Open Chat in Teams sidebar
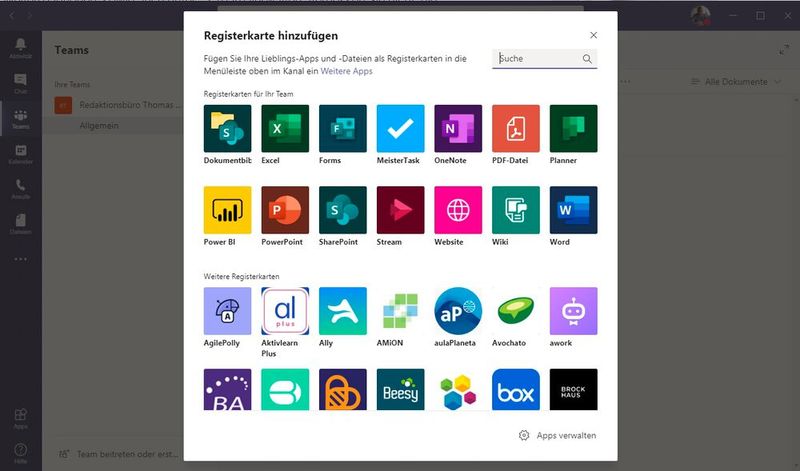The height and width of the screenshot is (471, 800). tap(20, 84)
